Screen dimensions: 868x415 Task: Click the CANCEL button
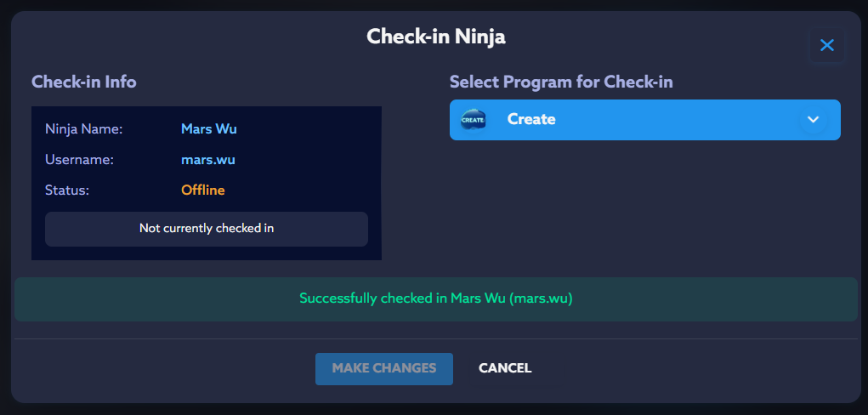tap(505, 368)
